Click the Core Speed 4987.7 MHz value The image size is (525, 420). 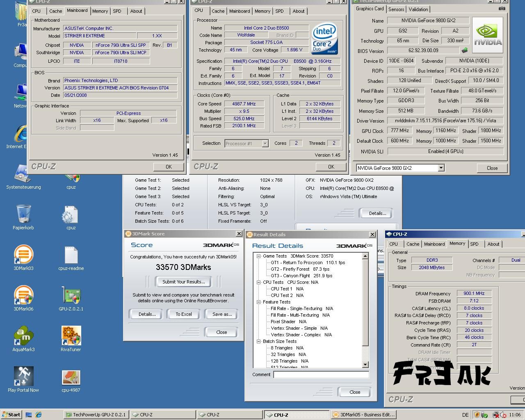[244, 104]
